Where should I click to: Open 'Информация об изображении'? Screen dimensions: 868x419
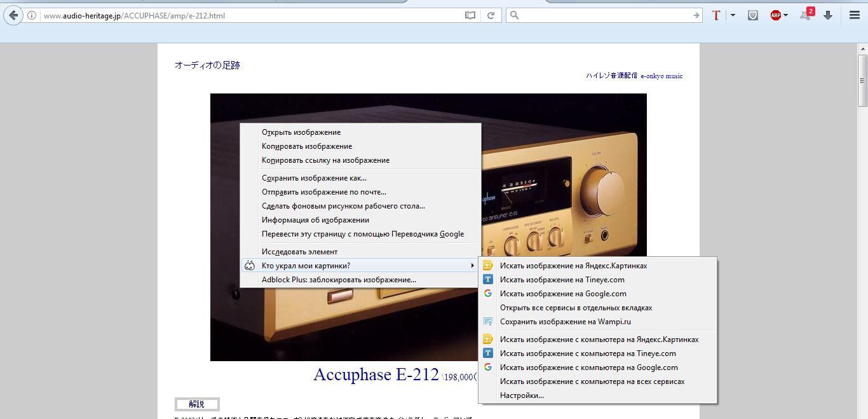click(x=361, y=220)
